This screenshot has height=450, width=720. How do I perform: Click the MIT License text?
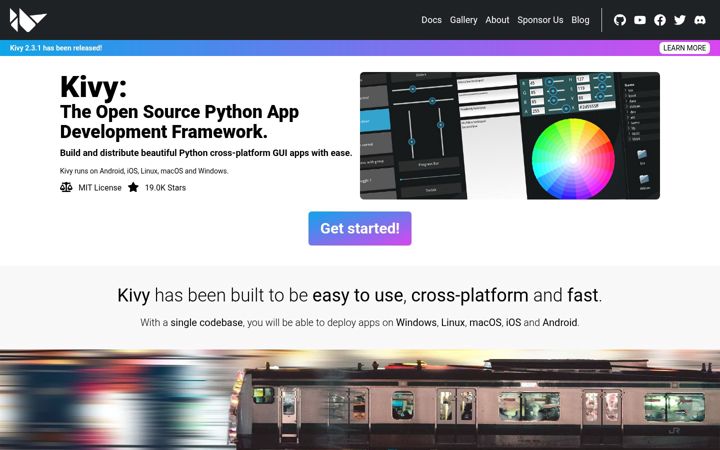coord(100,187)
